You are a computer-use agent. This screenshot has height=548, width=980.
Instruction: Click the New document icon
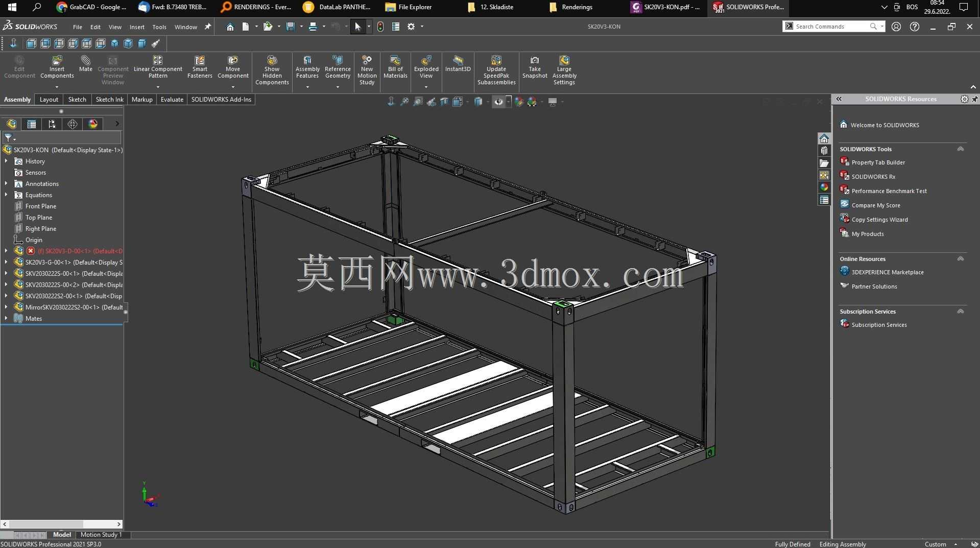(246, 27)
